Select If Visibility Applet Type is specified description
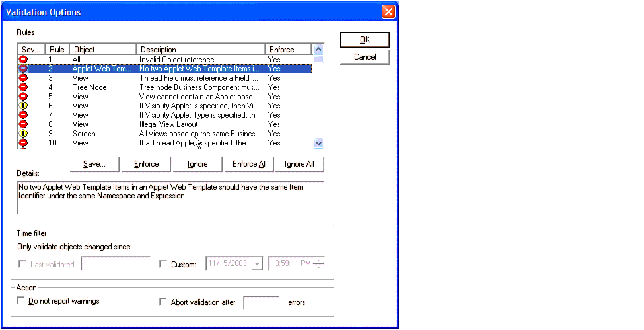 tap(200, 115)
